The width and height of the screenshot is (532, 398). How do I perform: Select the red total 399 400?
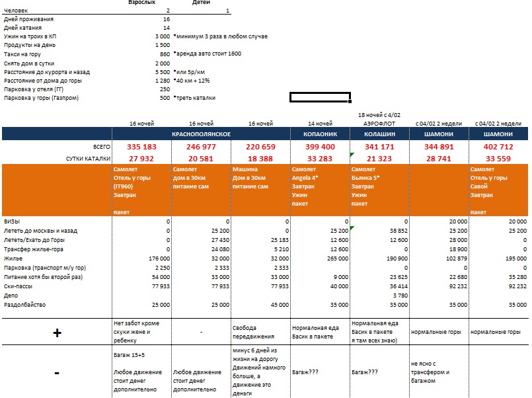pyautogui.click(x=320, y=147)
